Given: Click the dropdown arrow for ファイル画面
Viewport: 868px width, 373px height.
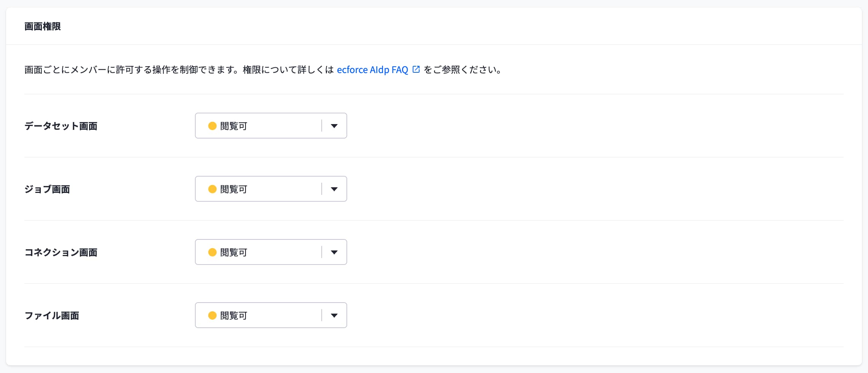Looking at the screenshot, I should 334,316.
